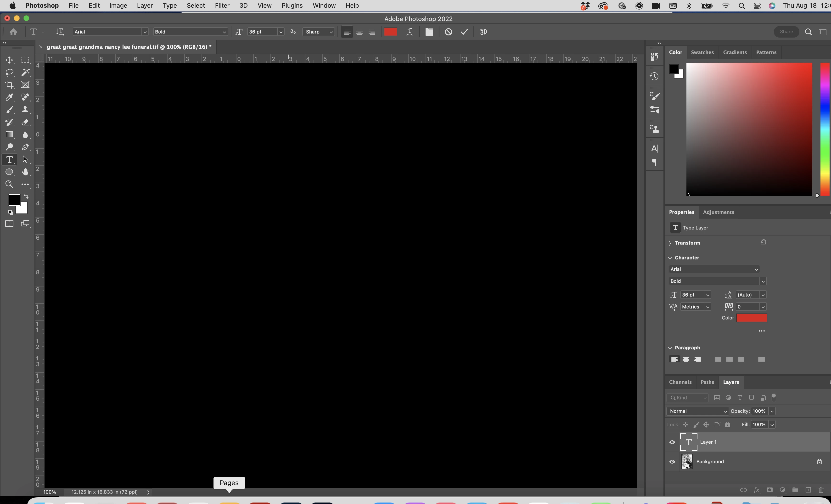Toggle center text alignment in options bar
This screenshot has height=504, width=831.
359,32
